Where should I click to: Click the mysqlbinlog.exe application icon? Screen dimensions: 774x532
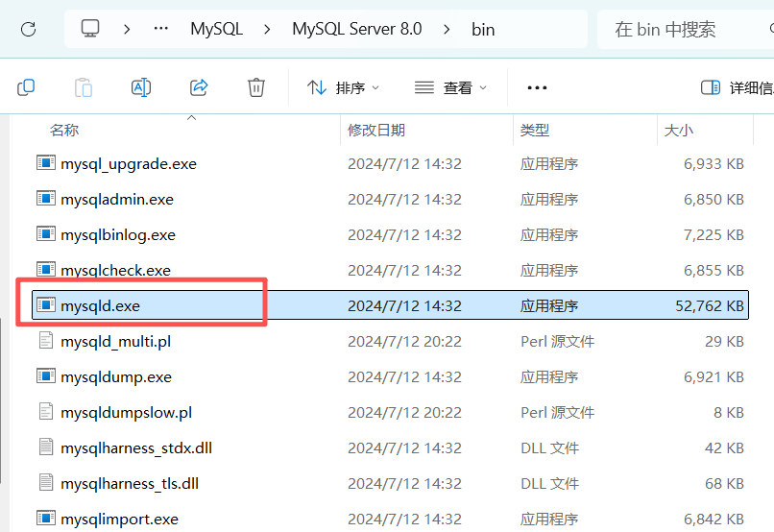coord(46,233)
